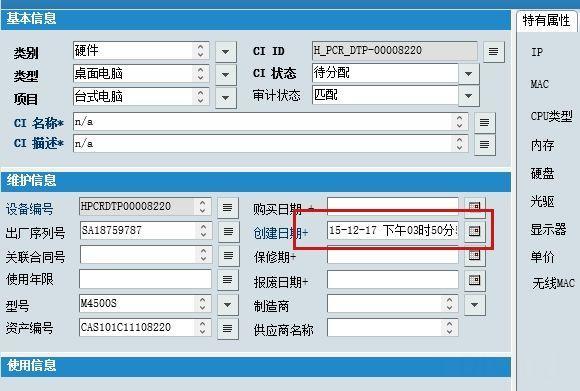Click the 基本信息 section header

(x=256, y=19)
